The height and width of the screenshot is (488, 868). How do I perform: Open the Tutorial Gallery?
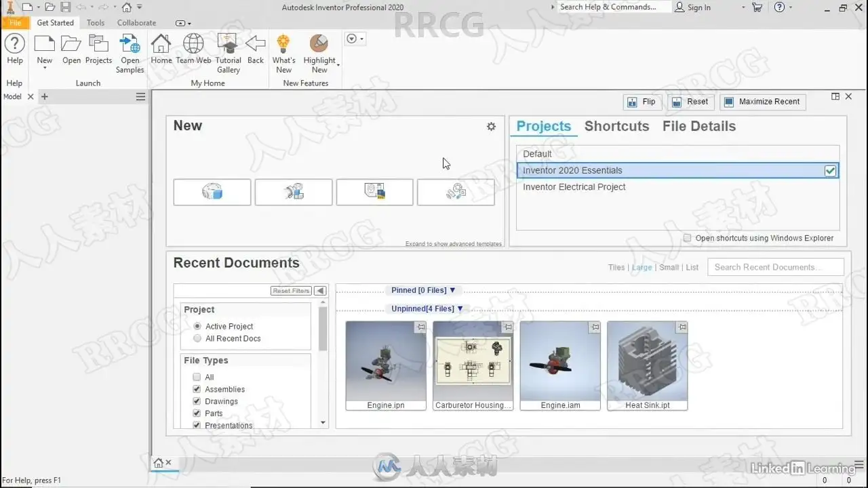pos(229,44)
